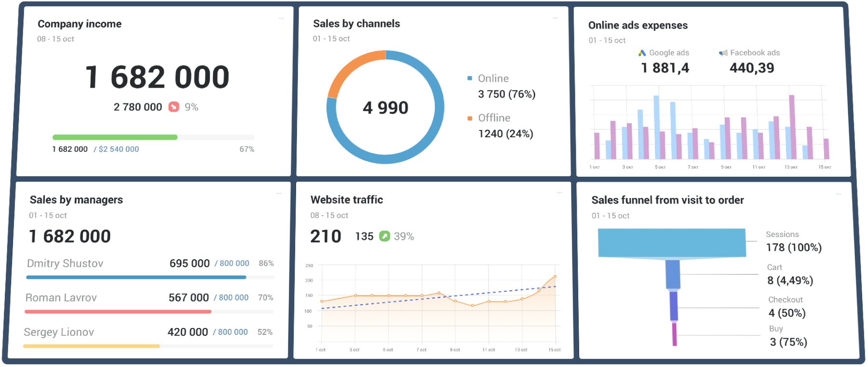Click the green Company income progress bar
868x367 pixels.
click(x=115, y=137)
